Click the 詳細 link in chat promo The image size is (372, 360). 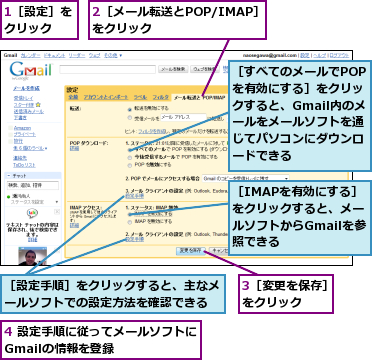coord(32,240)
